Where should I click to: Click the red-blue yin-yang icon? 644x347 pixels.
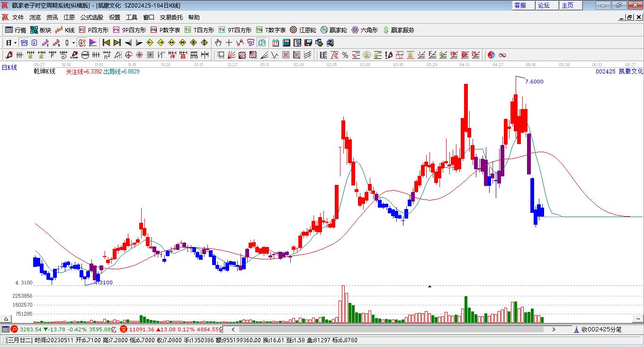pyautogui.click(x=492, y=55)
